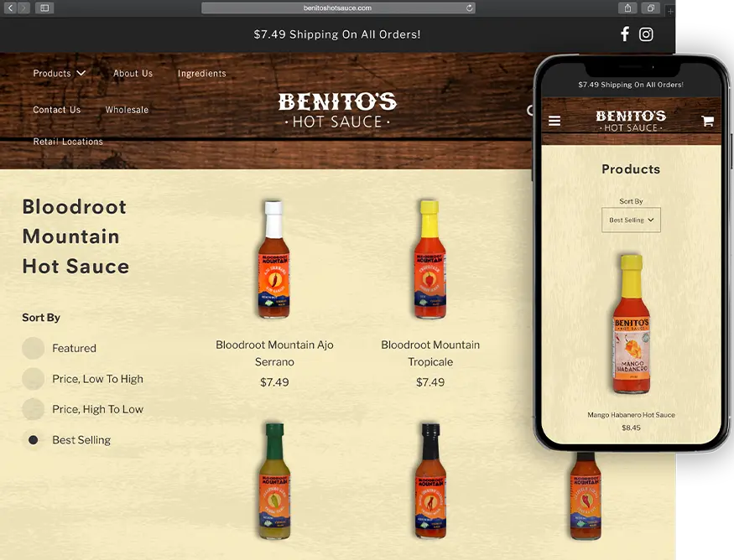Show all tabs overview icon

(651, 8)
